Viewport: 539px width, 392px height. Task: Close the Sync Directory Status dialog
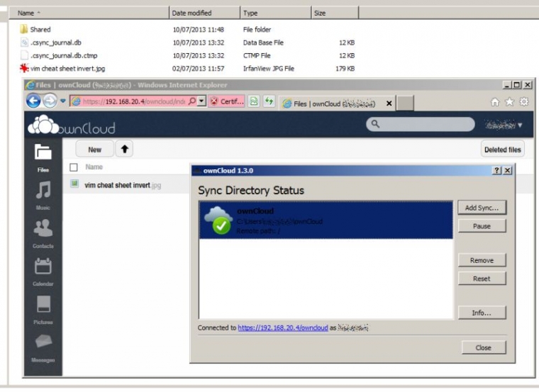pos(484,347)
